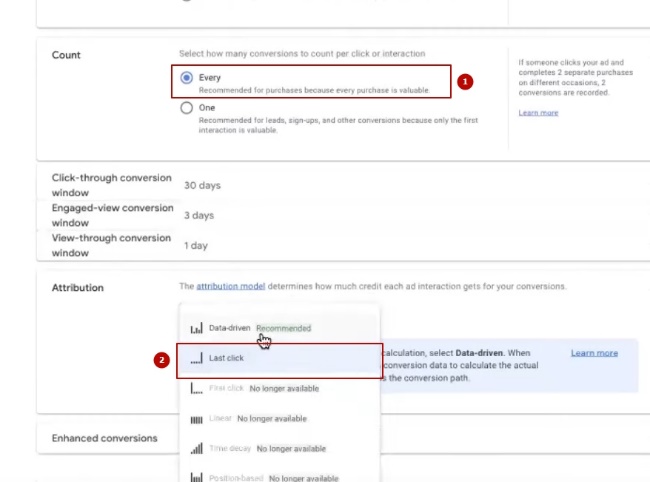Open the attribution model link
The image size is (650, 482).
coord(230,286)
